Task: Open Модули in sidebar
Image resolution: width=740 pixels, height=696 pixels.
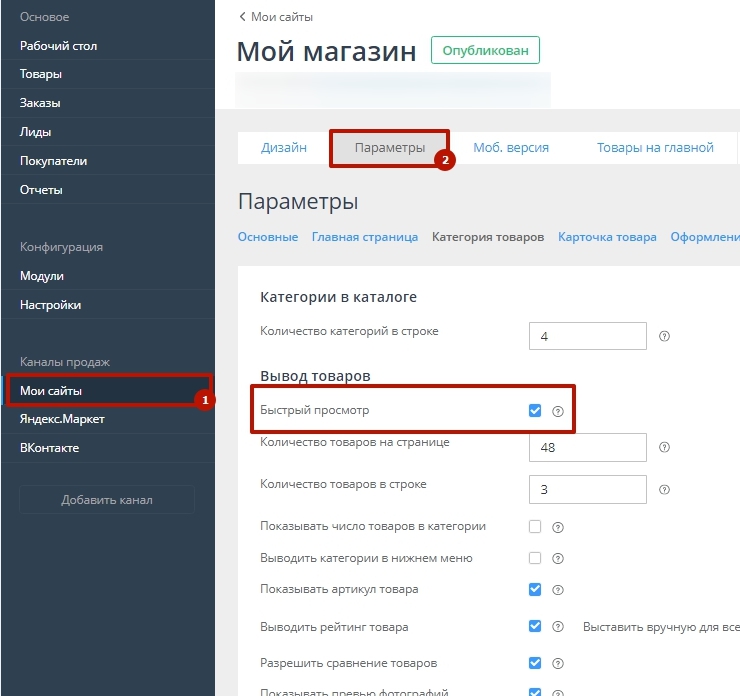Action: tap(108, 276)
